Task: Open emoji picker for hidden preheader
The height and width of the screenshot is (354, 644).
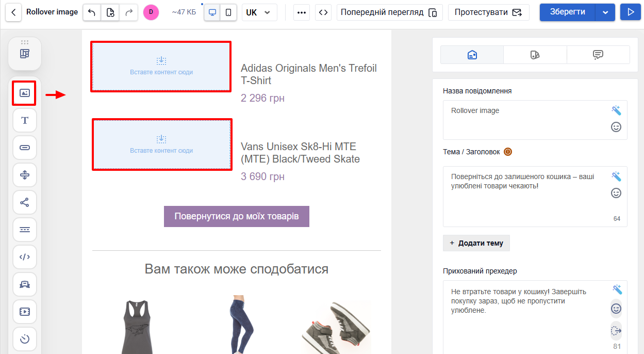Action: (x=616, y=309)
